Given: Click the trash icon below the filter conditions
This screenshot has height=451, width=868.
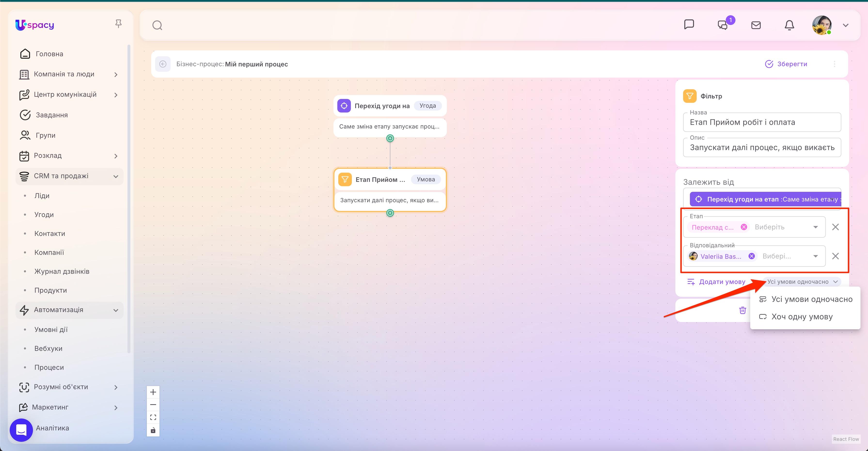Looking at the screenshot, I should (x=743, y=310).
